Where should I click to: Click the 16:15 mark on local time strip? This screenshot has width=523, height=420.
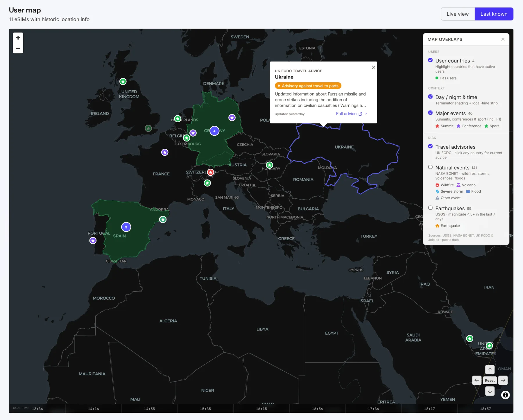pyautogui.click(x=261, y=409)
